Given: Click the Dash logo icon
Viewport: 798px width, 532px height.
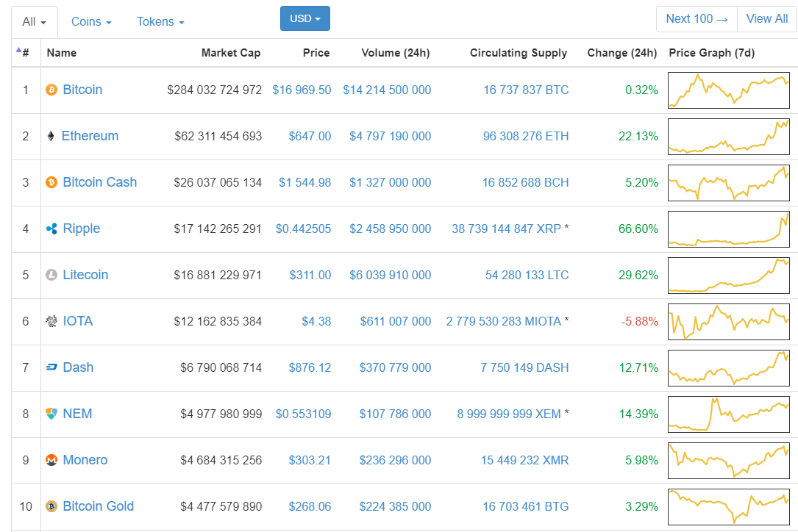Looking at the screenshot, I should click(51, 367).
